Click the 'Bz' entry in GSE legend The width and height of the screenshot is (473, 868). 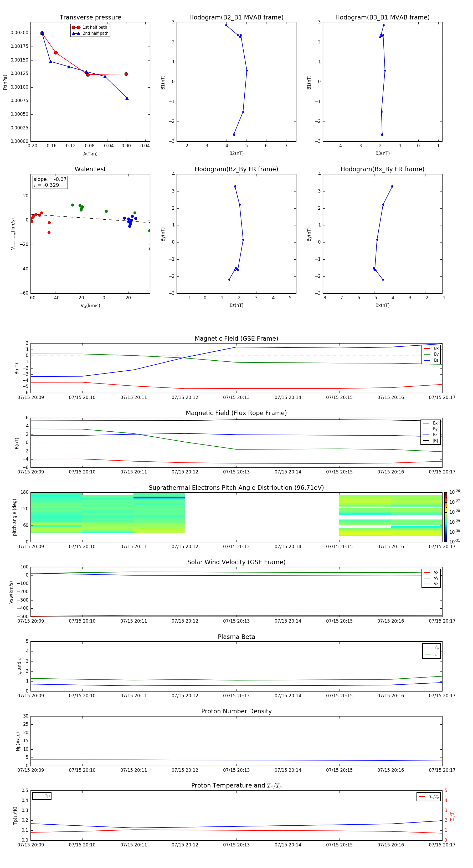431,360
